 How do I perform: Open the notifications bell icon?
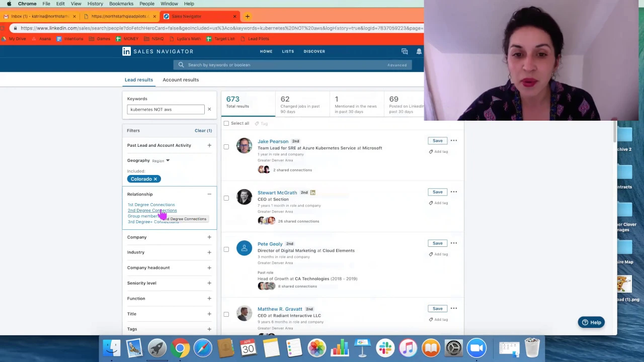tap(419, 51)
